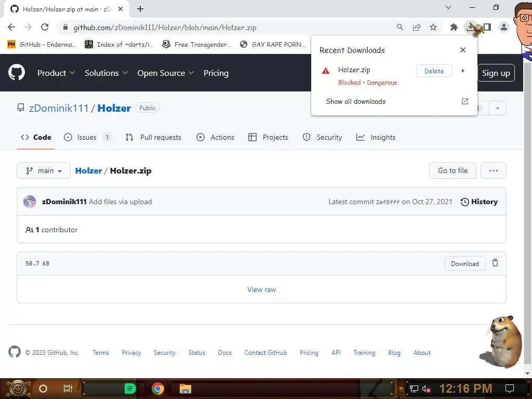Open footer Training link
The width and height of the screenshot is (532, 399).
click(x=364, y=353)
